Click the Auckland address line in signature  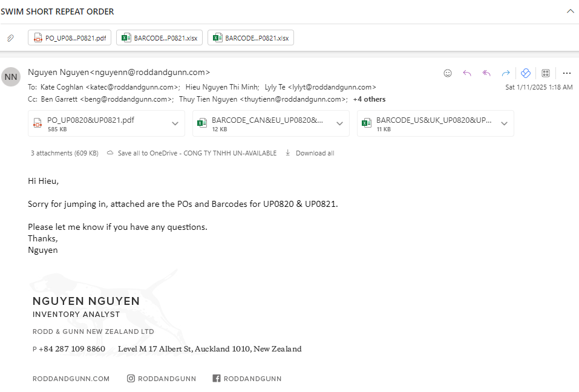click(210, 349)
